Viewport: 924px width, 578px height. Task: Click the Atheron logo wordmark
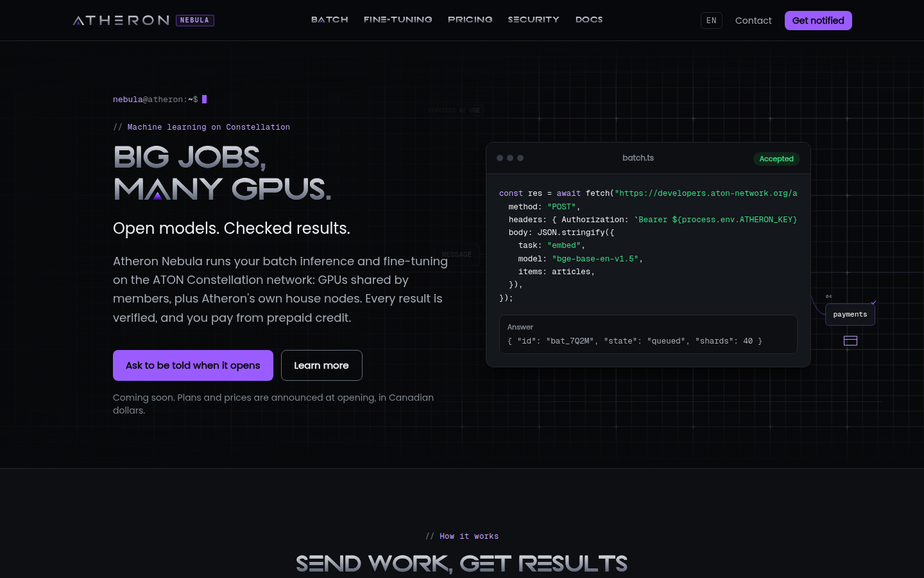click(x=121, y=21)
